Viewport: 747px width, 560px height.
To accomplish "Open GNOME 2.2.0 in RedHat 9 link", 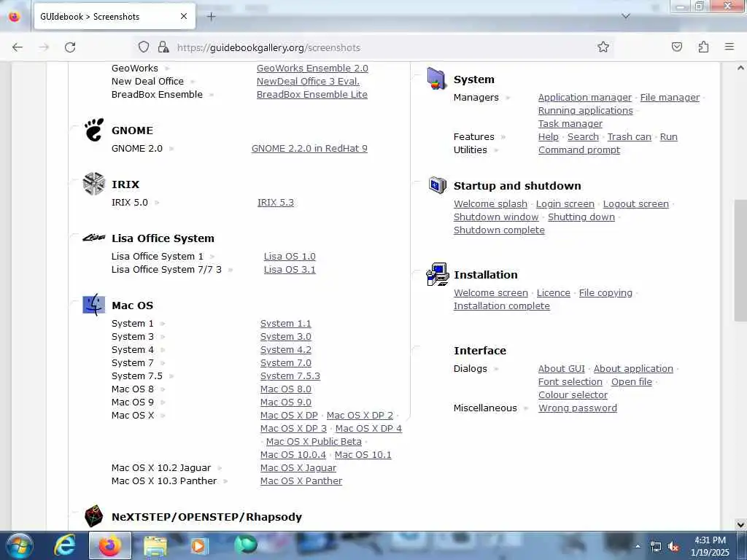I will (x=309, y=149).
